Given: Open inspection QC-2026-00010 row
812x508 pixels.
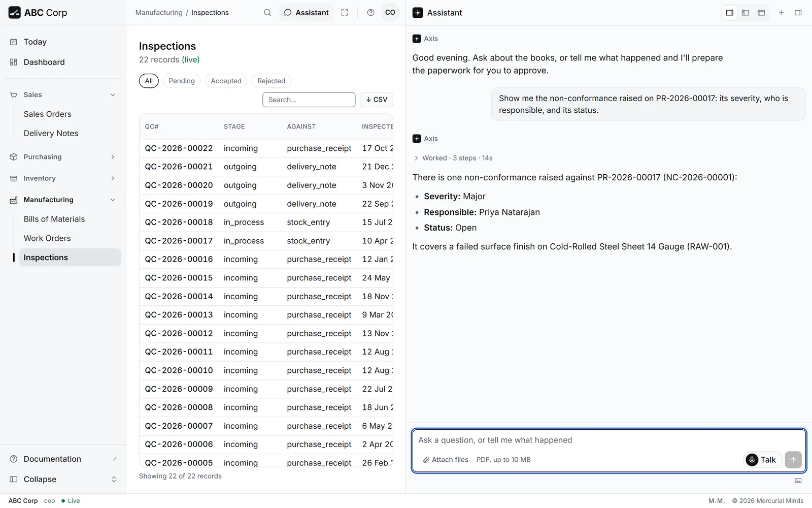Looking at the screenshot, I should point(266,370).
